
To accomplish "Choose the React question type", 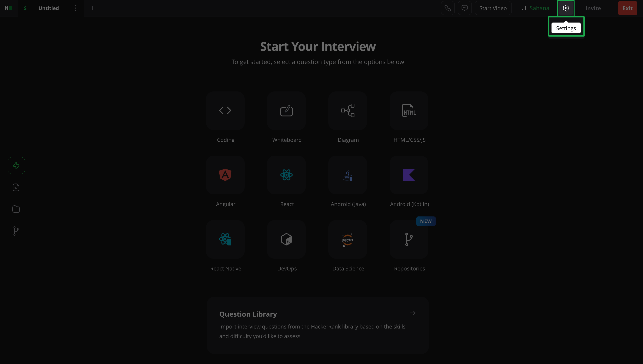I will [286, 175].
